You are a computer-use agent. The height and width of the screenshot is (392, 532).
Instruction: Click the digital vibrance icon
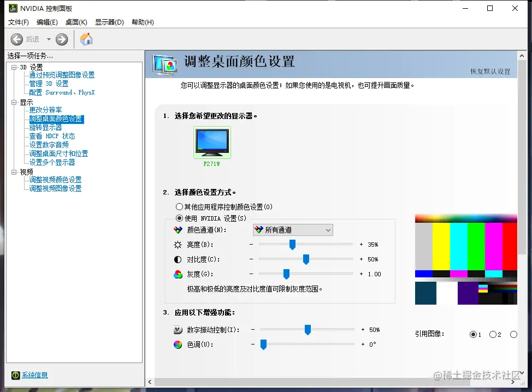pos(178,330)
